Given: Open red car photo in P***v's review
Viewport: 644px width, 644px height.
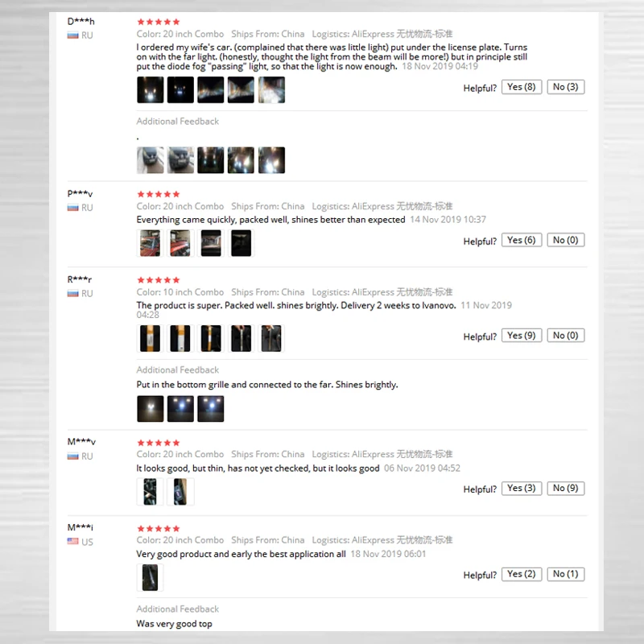Looking at the screenshot, I should (x=151, y=243).
